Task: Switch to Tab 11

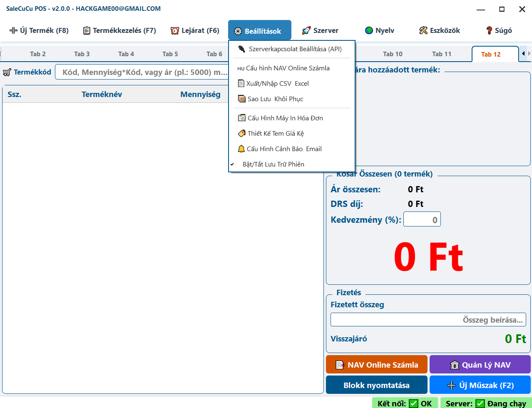Action: coord(442,54)
